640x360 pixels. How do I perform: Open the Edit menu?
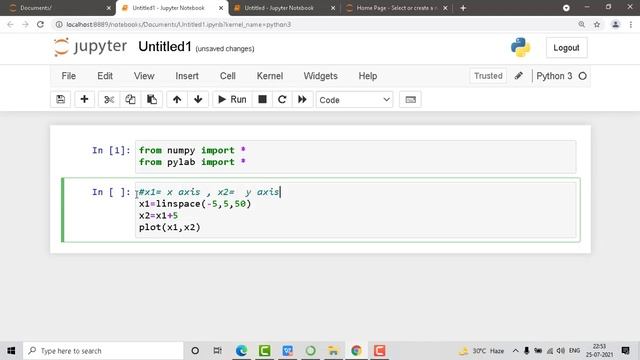click(x=105, y=76)
